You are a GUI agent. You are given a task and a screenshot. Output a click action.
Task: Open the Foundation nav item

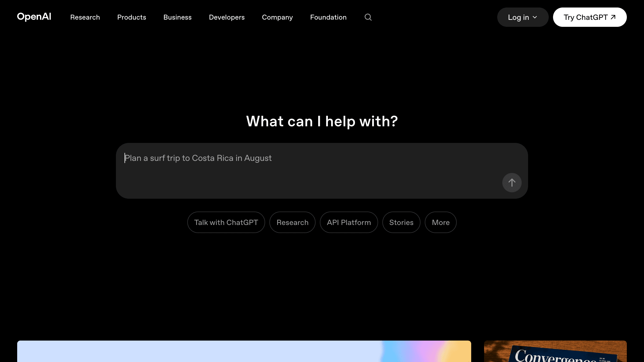(328, 17)
